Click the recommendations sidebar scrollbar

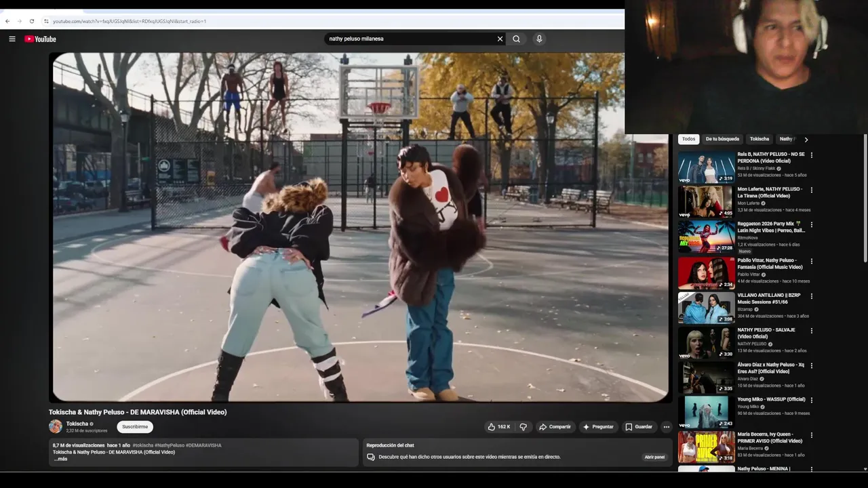[x=865, y=197]
